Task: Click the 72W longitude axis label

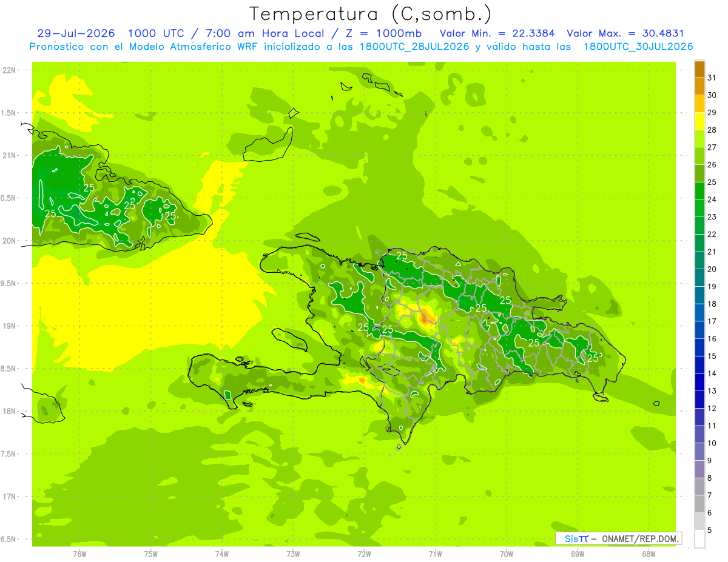Action: (x=364, y=554)
